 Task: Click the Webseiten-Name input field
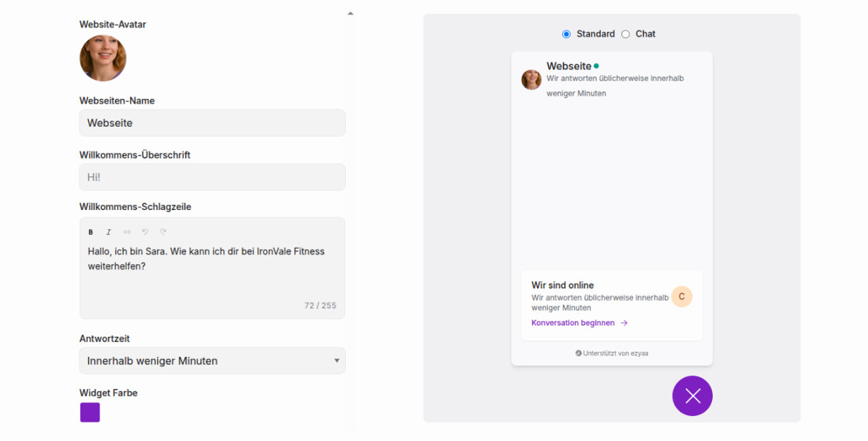click(x=212, y=123)
